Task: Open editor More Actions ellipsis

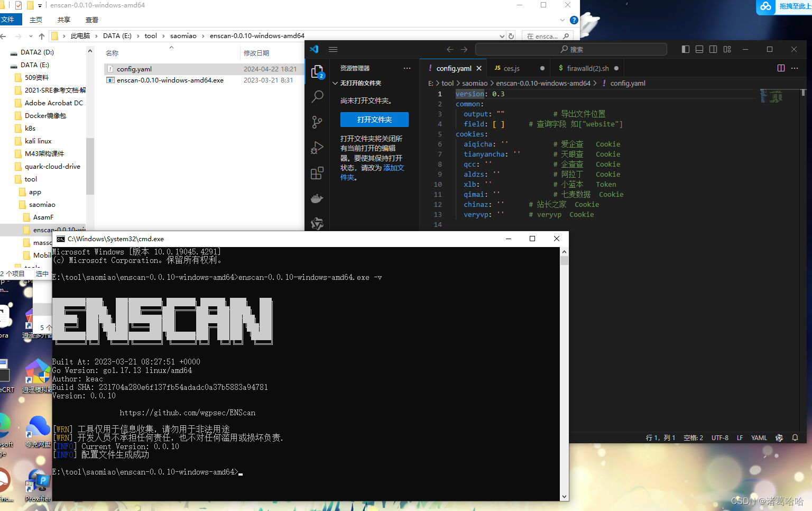Action: pos(795,68)
